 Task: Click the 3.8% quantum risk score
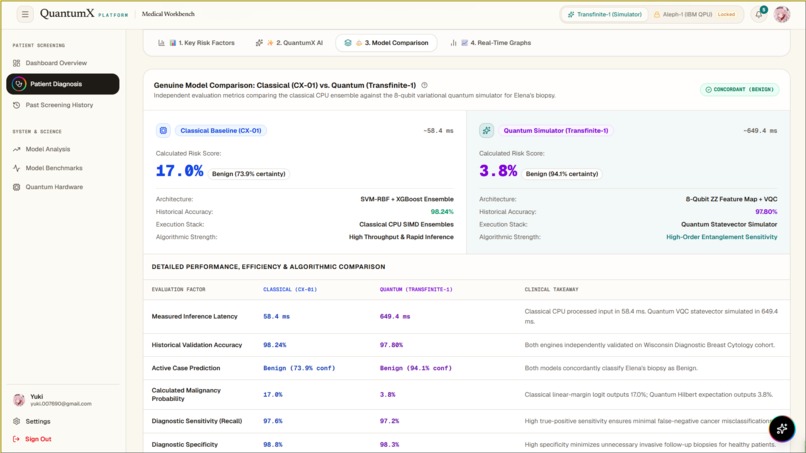[x=498, y=171]
